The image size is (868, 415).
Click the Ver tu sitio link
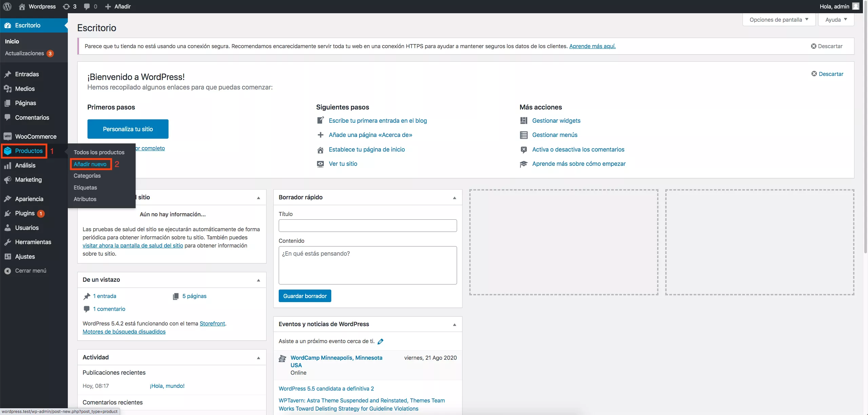(343, 164)
